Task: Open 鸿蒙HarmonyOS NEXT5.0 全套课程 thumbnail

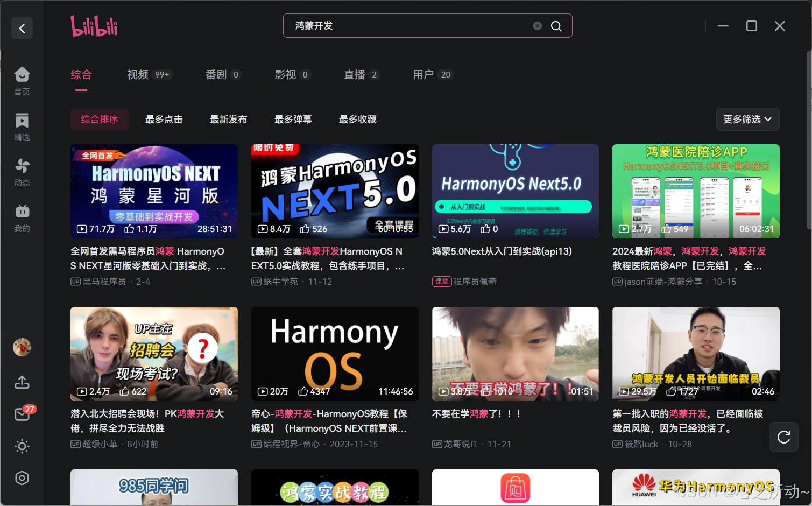Action: click(335, 191)
